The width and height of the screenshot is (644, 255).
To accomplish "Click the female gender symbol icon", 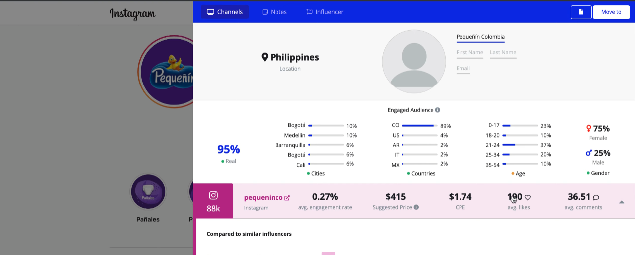I will (589, 129).
